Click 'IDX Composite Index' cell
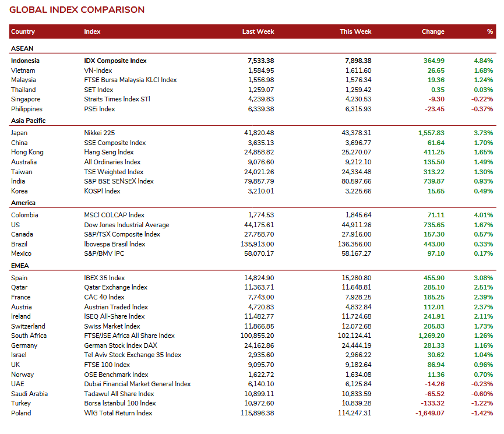Image resolution: width=504 pixels, height=434 pixels. [115, 61]
